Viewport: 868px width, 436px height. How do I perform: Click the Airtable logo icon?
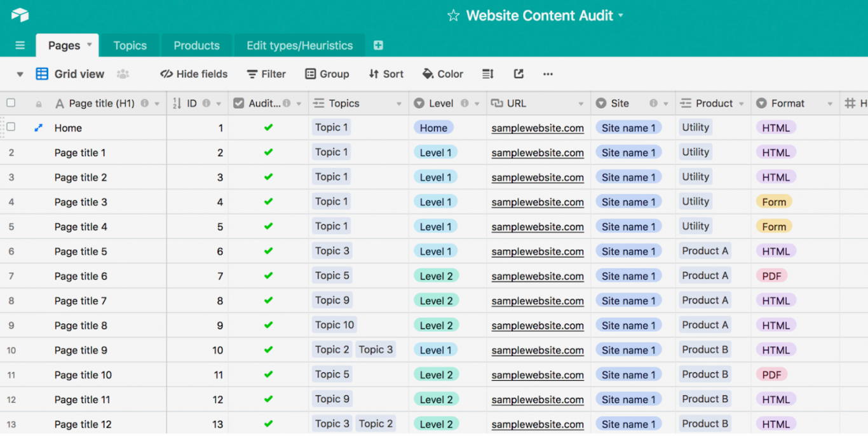pos(20,15)
